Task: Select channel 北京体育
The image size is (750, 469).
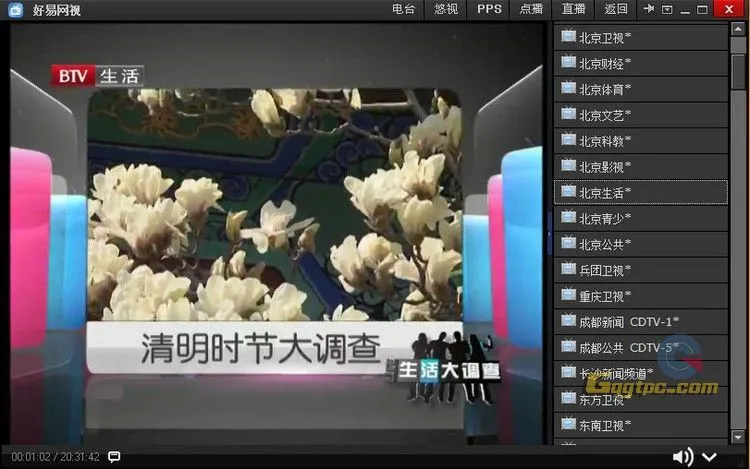Action: click(640, 89)
